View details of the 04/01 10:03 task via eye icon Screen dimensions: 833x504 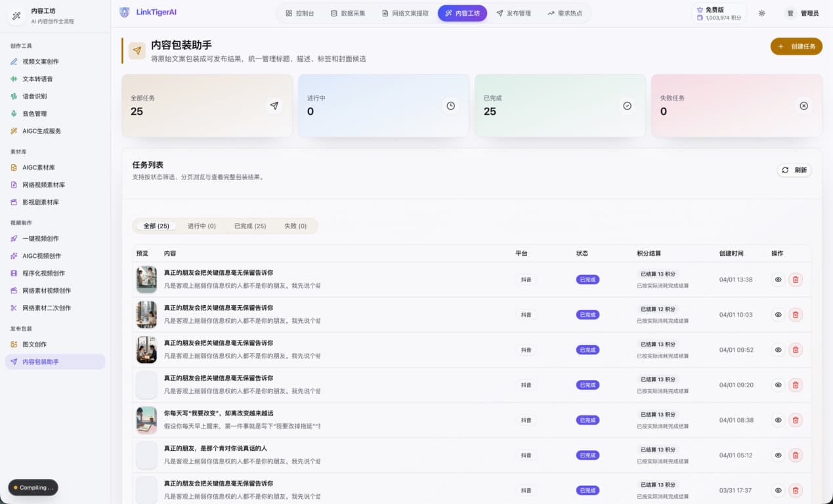pyautogui.click(x=778, y=315)
